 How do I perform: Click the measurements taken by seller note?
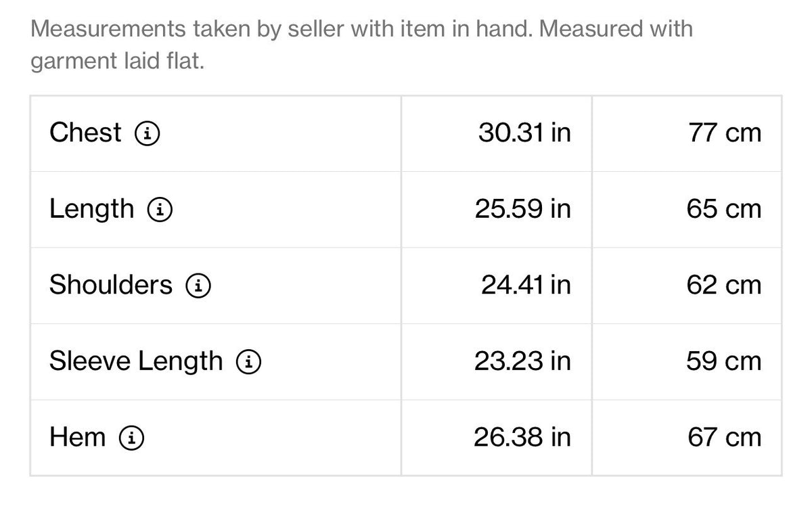[362, 46]
